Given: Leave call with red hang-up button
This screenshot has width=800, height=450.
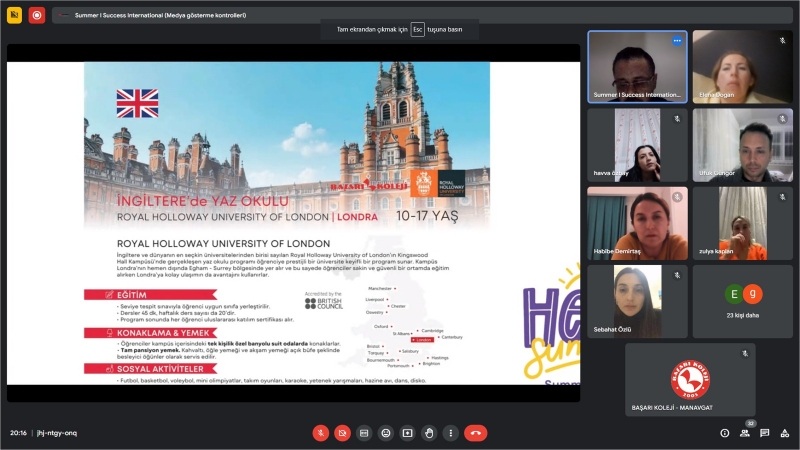Looking at the screenshot, I should tap(476, 433).
